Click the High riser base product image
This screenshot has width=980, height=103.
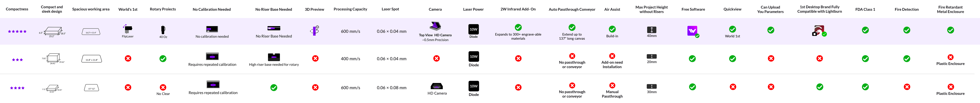(x=274, y=57)
